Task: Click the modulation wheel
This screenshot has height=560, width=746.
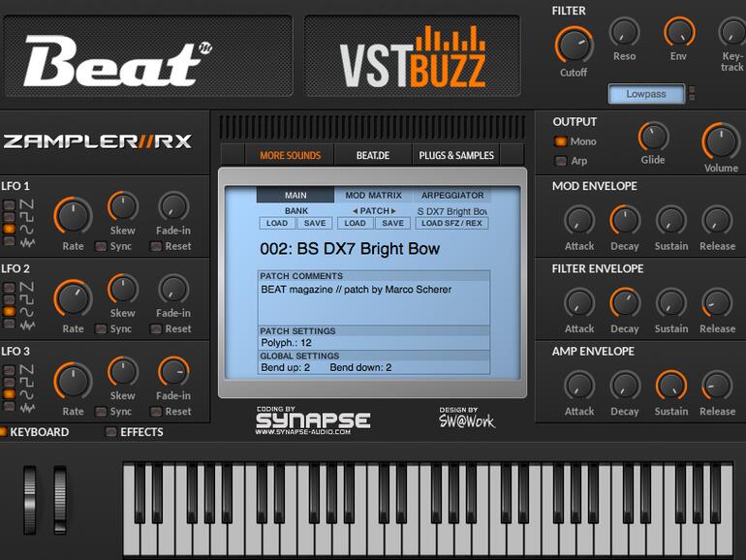Action: [60, 500]
